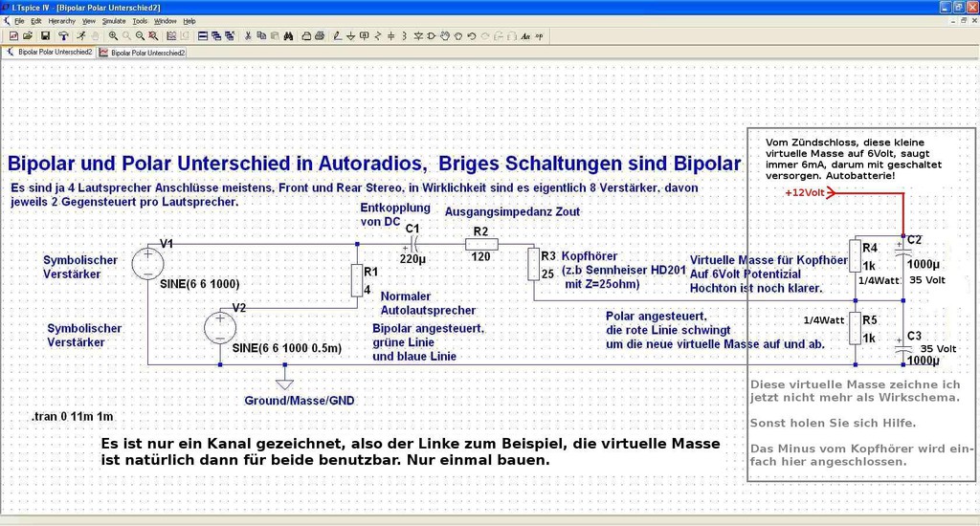Place an Inductor from toolbar
The height and width of the screenshot is (526, 980).
tap(405, 36)
